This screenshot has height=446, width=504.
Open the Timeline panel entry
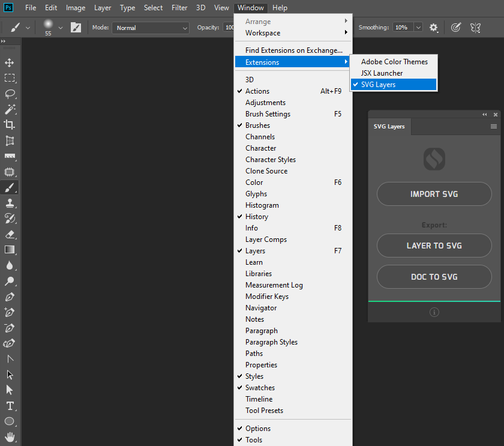click(x=293, y=399)
